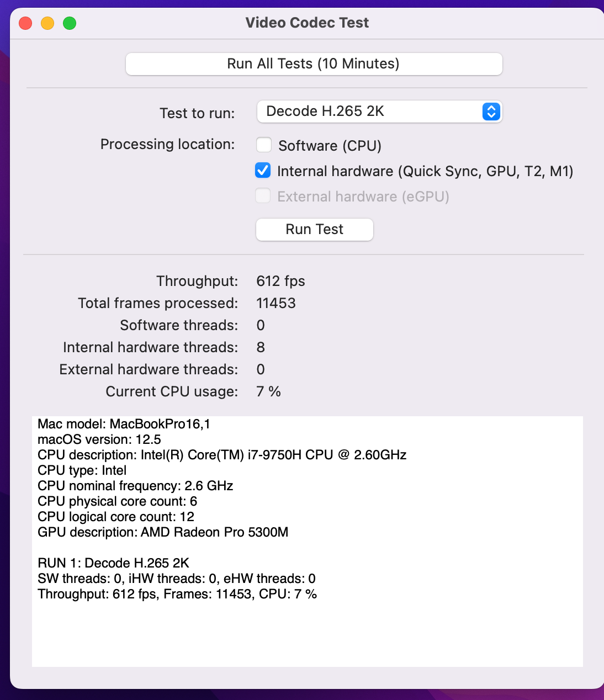The width and height of the screenshot is (604, 700).
Task: Select the 612 fps throughput value
Action: 280,281
